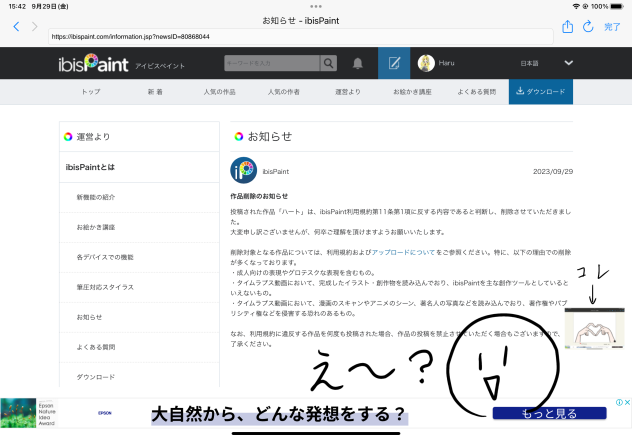
Task: Open the 新着 nav tab
Action: click(x=155, y=92)
